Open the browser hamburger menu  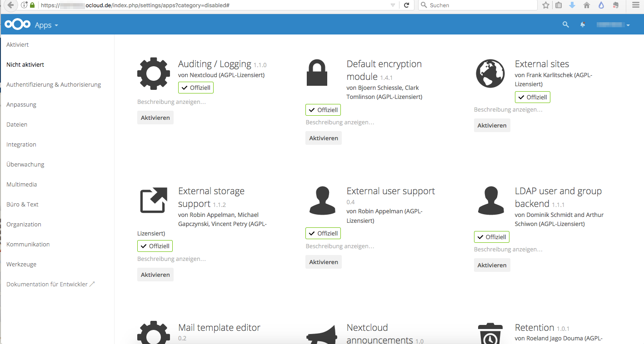pyautogui.click(x=635, y=5)
